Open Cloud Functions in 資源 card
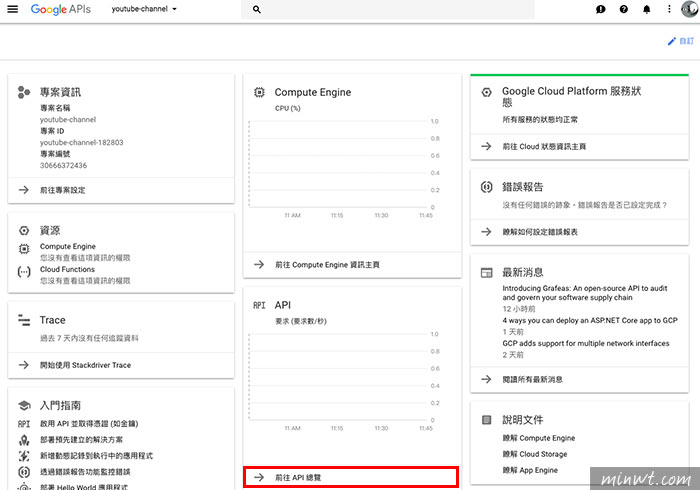 pyautogui.click(x=67, y=270)
